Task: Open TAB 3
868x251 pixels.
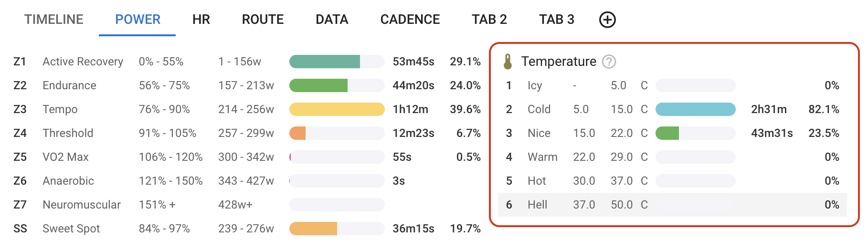Action: [557, 20]
